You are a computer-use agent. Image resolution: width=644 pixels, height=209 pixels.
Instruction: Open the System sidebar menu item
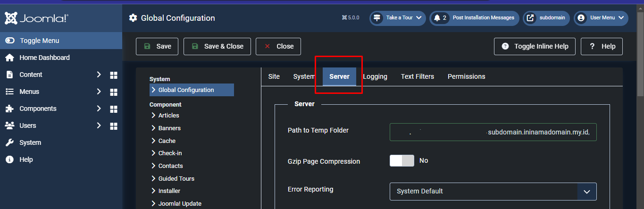coord(30,142)
